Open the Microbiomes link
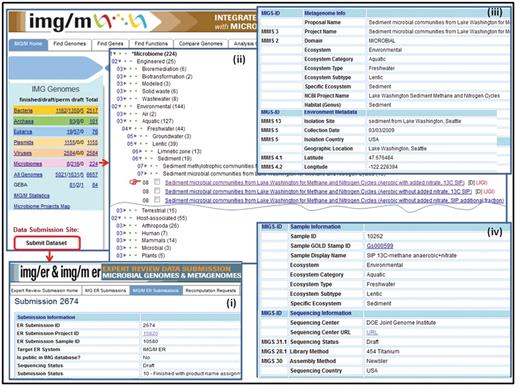Viewport: 520px width, 390px height. (x=28, y=164)
